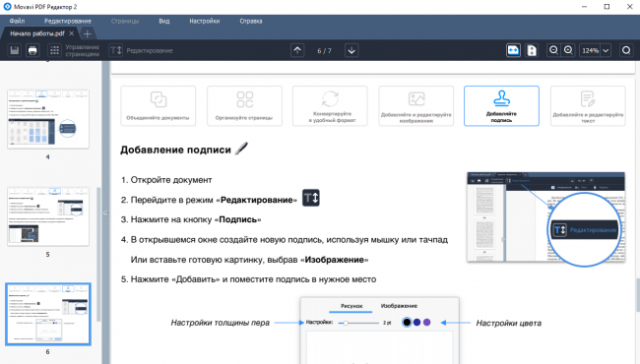Toggle fit-to-page view mode

[x=532, y=50]
